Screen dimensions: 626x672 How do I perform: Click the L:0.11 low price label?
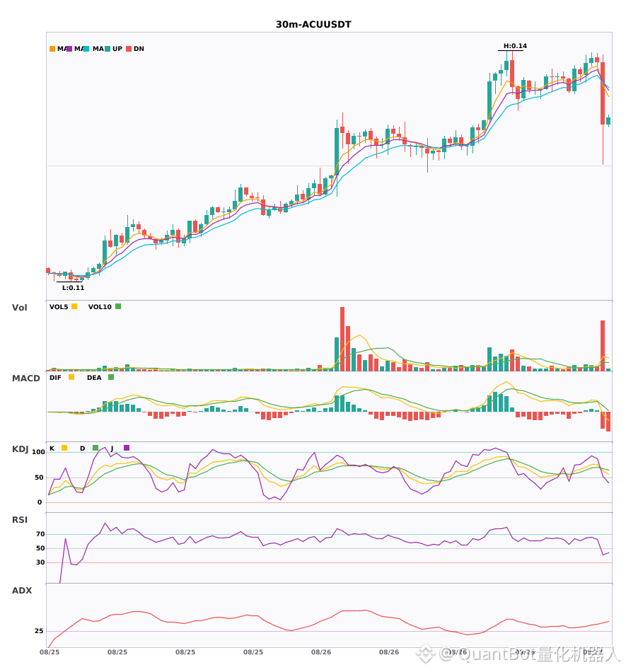pos(74,288)
